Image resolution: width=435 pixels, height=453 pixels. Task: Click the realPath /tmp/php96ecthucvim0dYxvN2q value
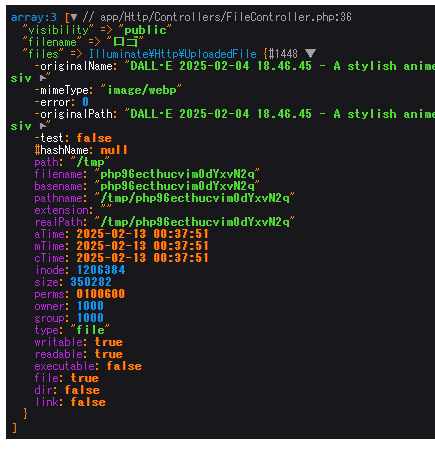point(195,222)
